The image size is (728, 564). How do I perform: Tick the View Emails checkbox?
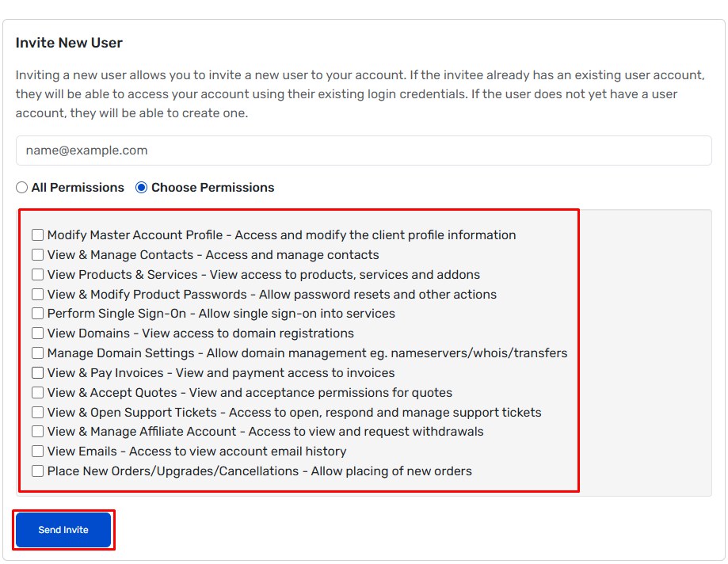(37, 452)
